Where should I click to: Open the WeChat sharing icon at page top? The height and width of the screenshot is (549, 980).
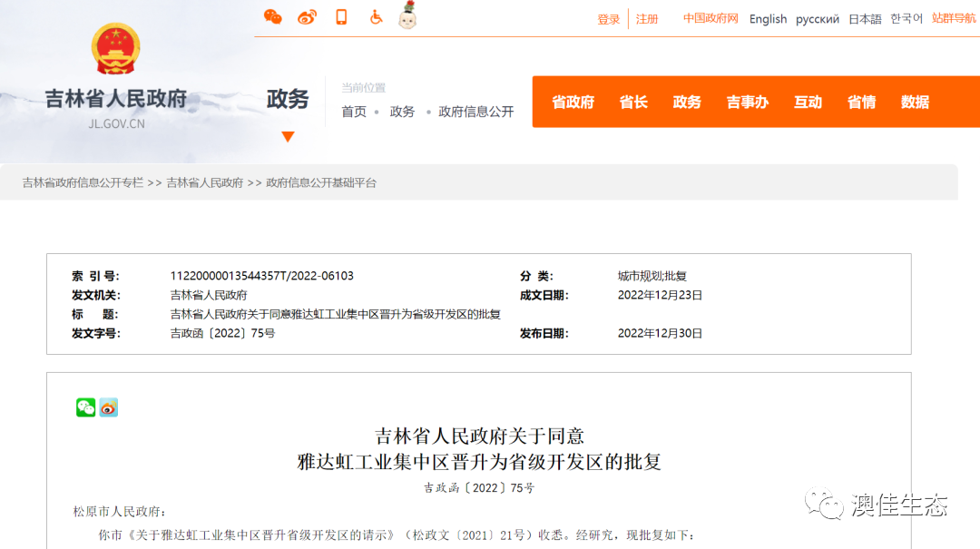click(x=272, y=15)
